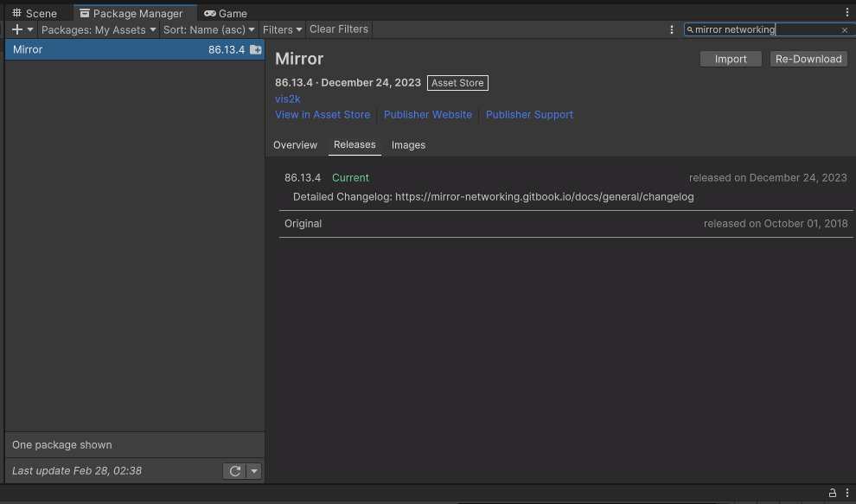Open the Sort: Name (asc) dropdown
This screenshot has height=504, width=856.
209,29
